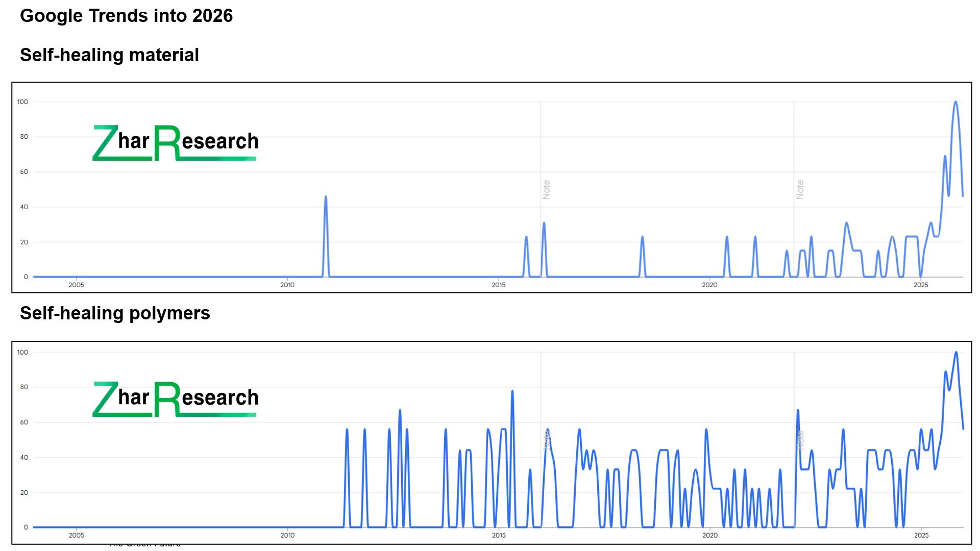Click the ZharResearch logo in the polymers chart
Image resolution: width=980 pixels, height=551 pixels.
175,399
